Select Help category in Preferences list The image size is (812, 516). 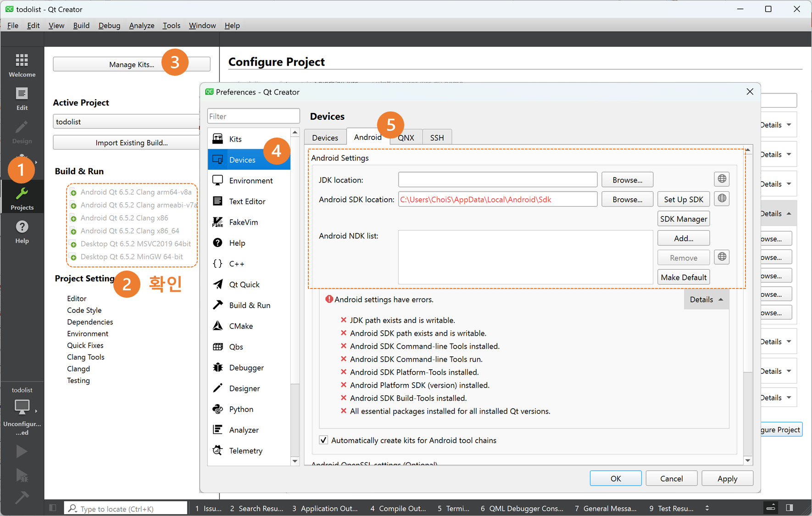pos(249,243)
